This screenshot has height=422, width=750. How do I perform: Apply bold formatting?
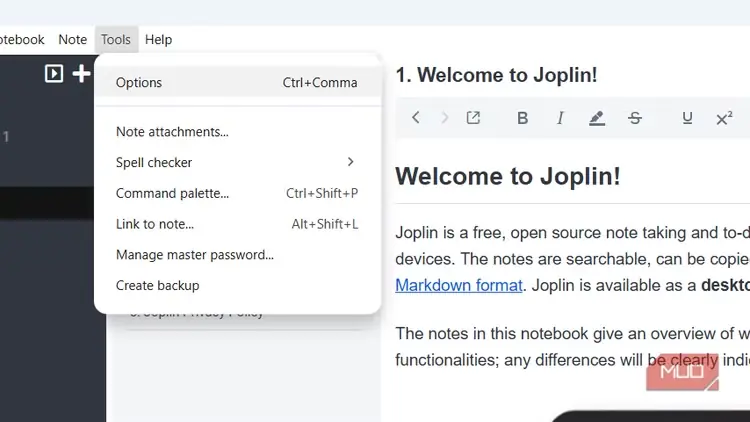coord(522,118)
